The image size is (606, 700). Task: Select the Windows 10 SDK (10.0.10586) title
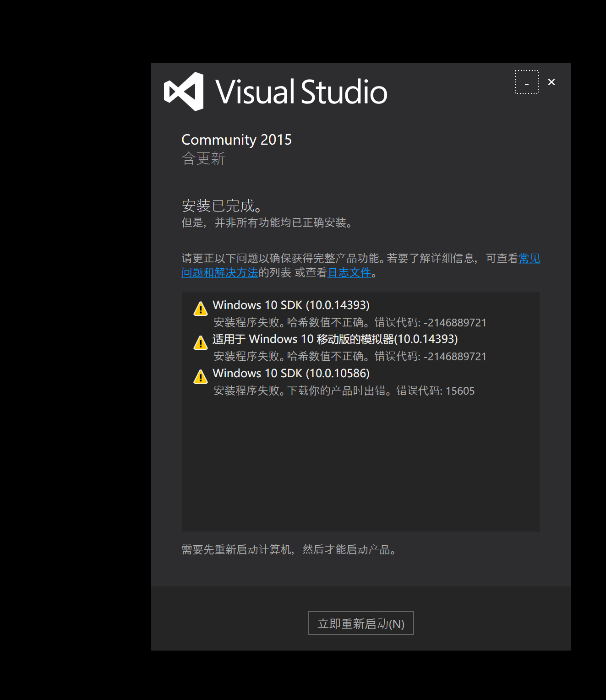(x=291, y=374)
